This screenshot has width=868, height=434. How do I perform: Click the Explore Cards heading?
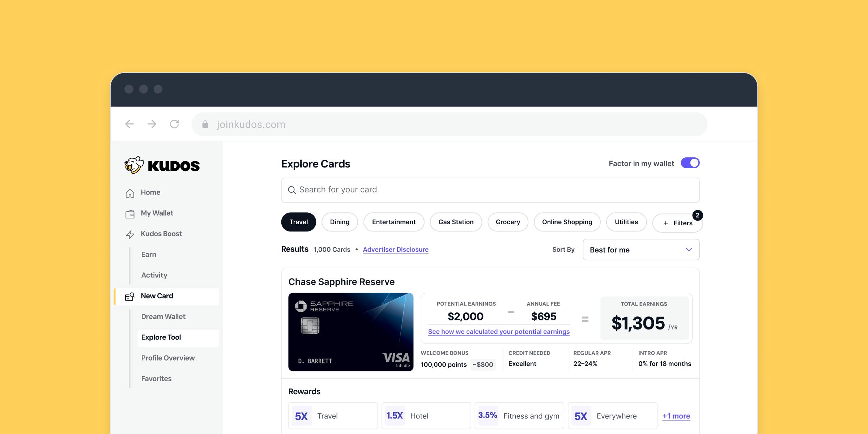pos(316,164)
